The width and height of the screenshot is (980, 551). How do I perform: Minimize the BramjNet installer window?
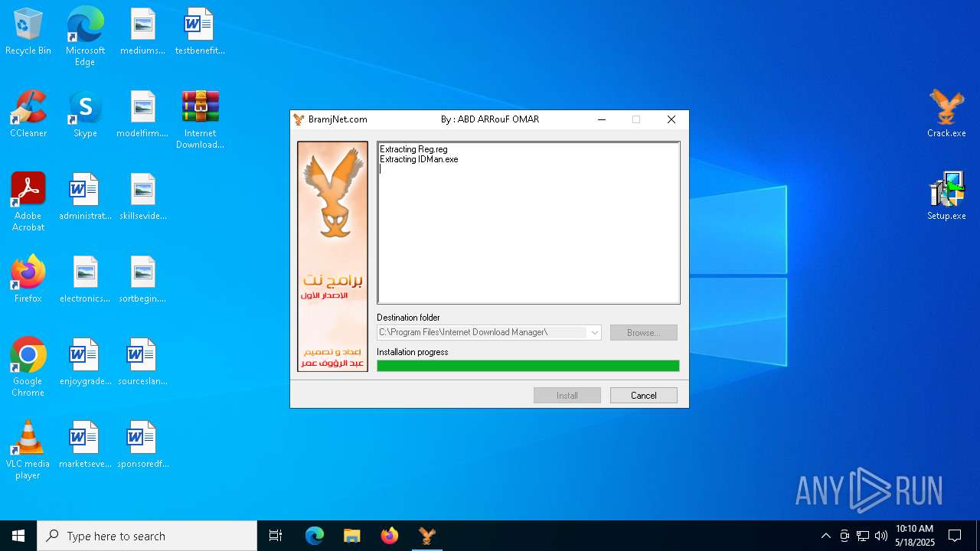point(602,119)
